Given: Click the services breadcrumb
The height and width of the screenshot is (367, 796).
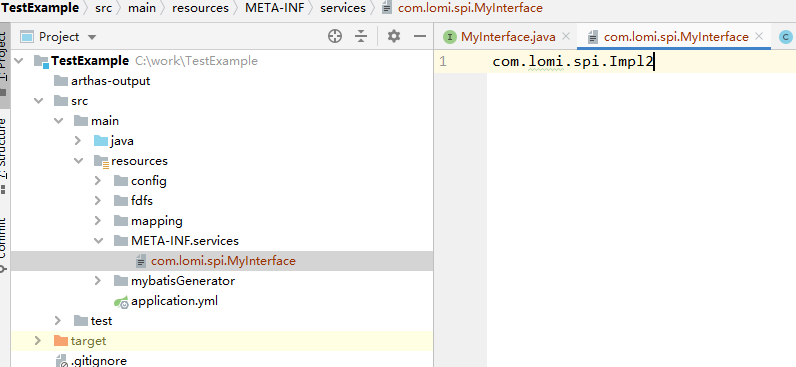Looking at the screenshot, I should pyautogui.click(x=343, y=8).
